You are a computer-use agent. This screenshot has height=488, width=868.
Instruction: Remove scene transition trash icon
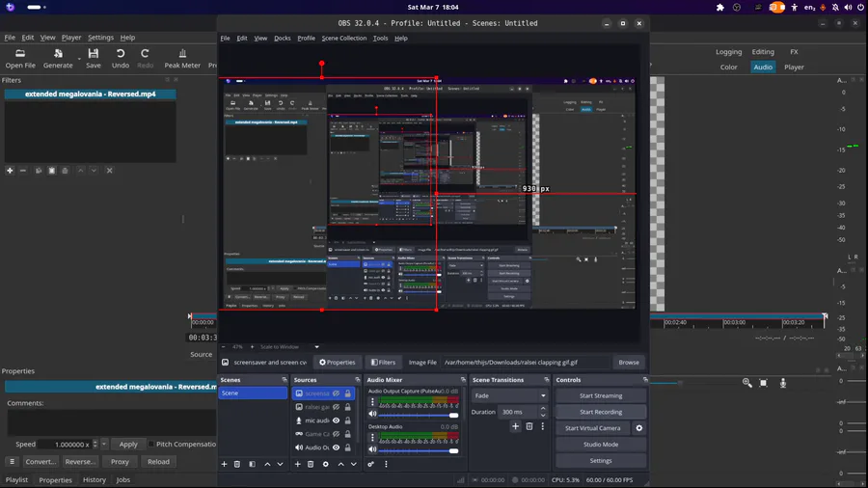pyautogui.click(x=529, y=426)
